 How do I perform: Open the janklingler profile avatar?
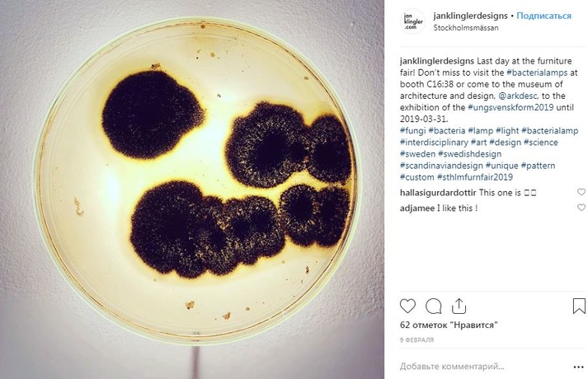click(x=413, y=21)
